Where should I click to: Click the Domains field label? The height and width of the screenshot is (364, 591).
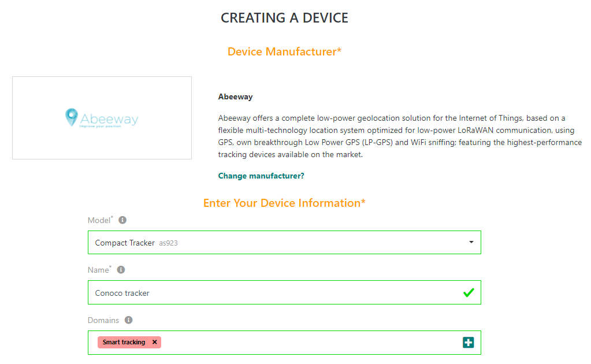tap(103, 320)
